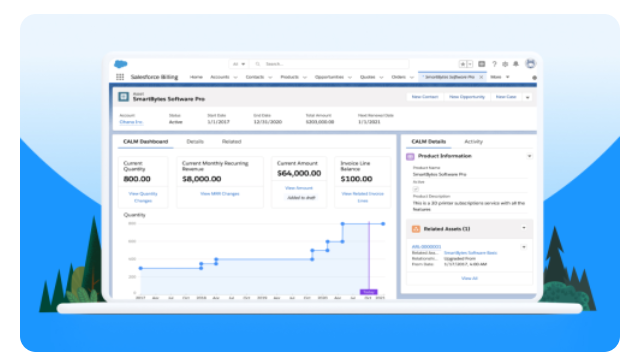Click the orange Related Assets icon

pos(416,229)
